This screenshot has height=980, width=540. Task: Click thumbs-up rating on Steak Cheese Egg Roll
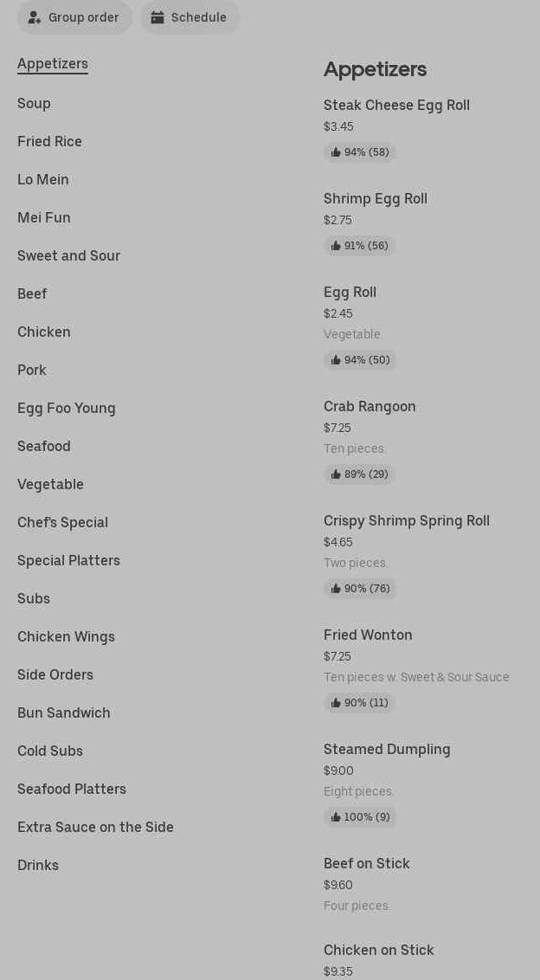click(360, 152)
